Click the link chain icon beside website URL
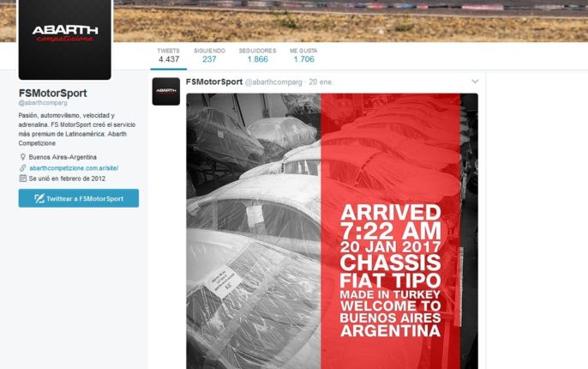 [x=23, y=168]
